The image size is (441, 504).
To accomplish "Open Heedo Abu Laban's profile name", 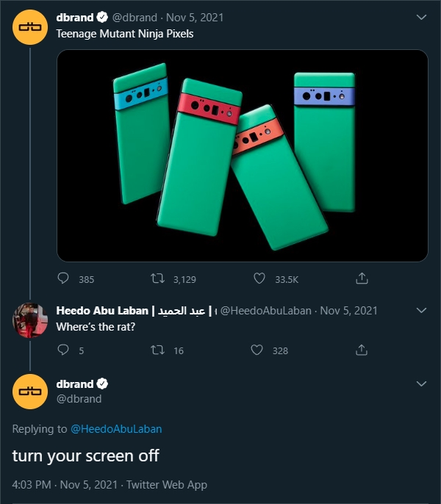I will 103,311.
